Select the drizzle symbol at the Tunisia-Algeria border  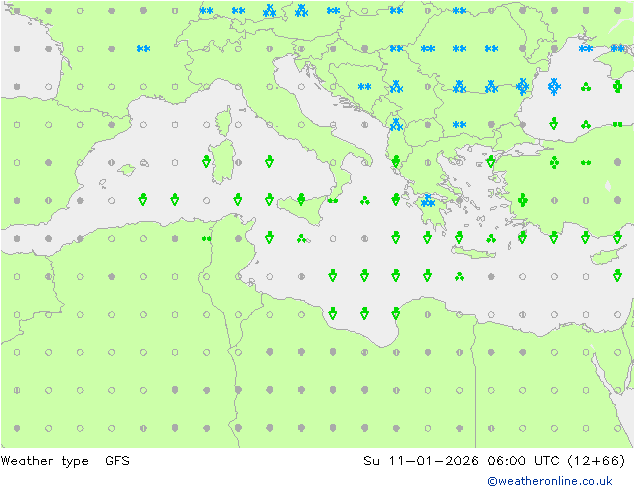click(206, 239)
